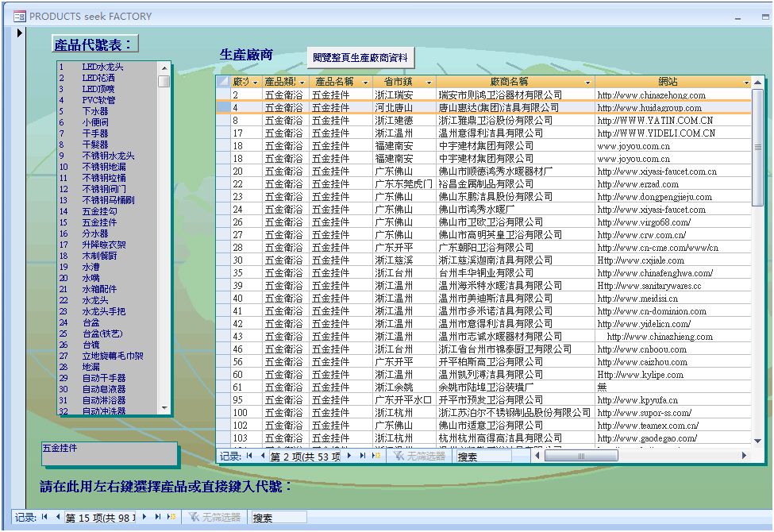
Task: Click the cell 浙江雅鼎卫浴股份有限公司
Action: tap(515, 120)
